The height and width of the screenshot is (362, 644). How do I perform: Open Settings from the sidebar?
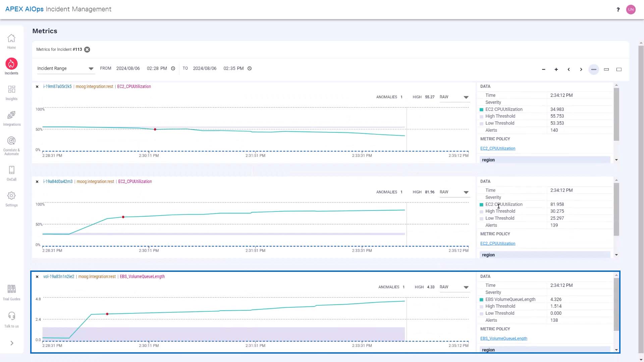(11, 199)
